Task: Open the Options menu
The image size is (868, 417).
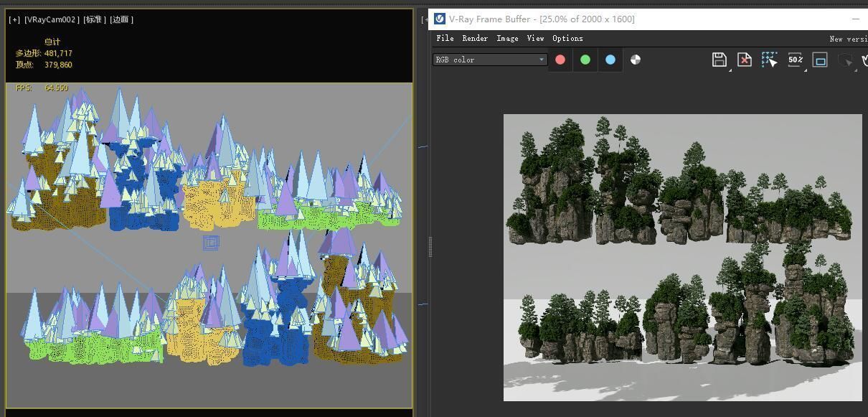Action: click(x=567, y=38)
